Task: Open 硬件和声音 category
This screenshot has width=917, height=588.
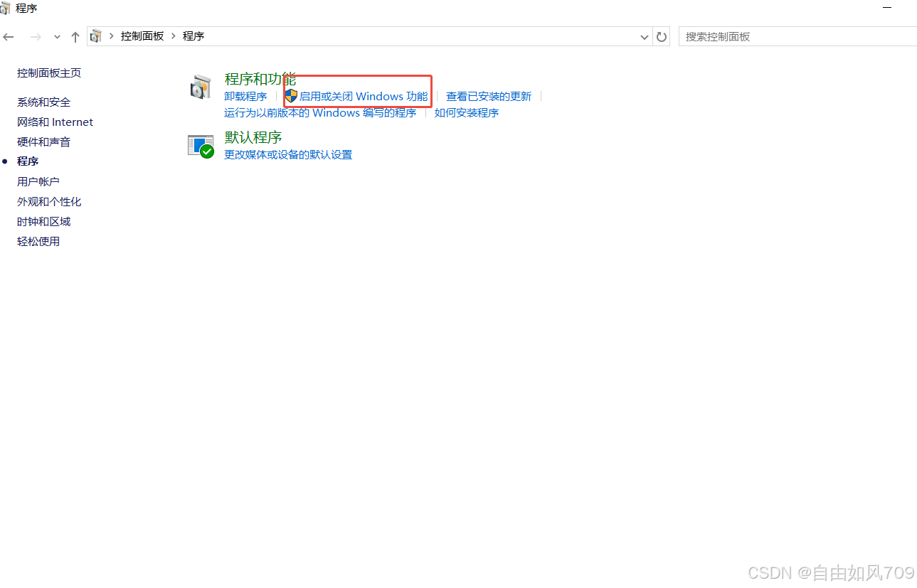Action: pyautogui.click(x=44, y=141)
